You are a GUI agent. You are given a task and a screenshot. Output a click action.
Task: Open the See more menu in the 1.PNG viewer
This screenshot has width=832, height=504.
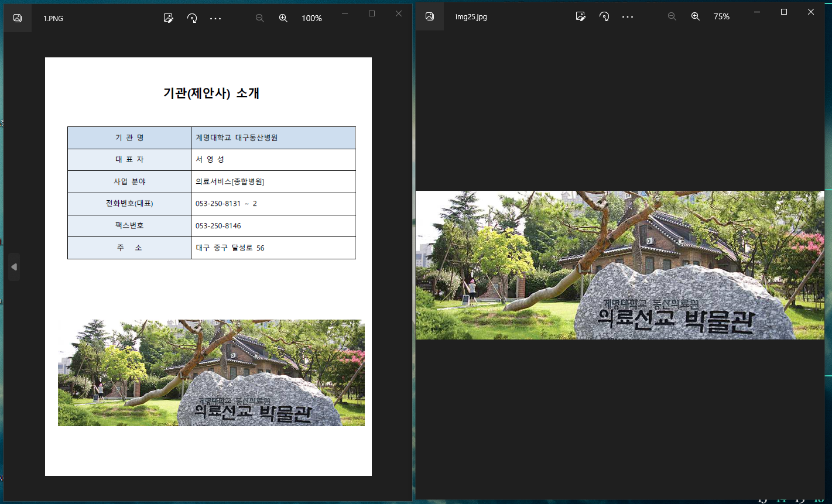click(x=215, y=18)
